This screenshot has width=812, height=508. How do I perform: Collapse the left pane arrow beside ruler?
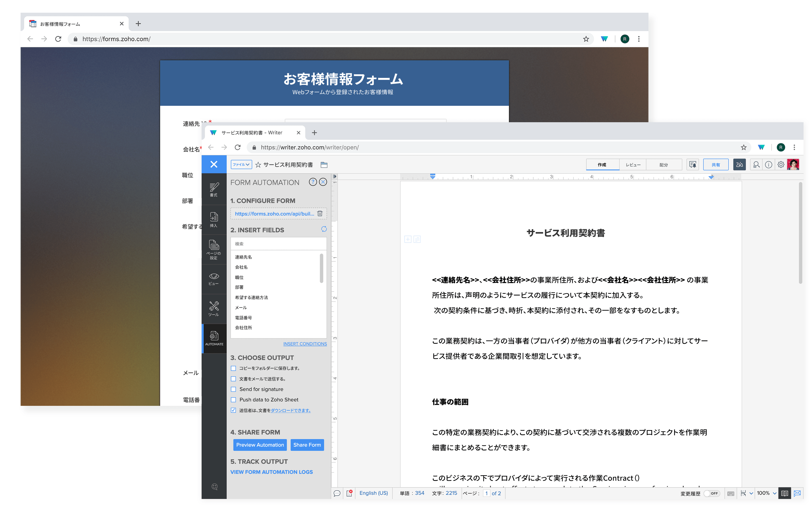coord(335,176)
